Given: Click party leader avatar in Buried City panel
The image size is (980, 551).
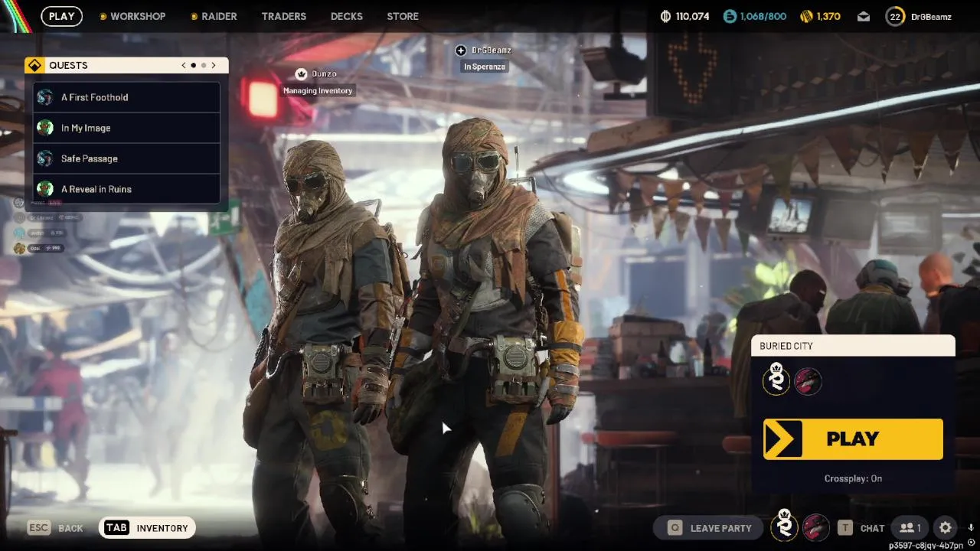Looking at the screenshot, I should click(776, 380).
